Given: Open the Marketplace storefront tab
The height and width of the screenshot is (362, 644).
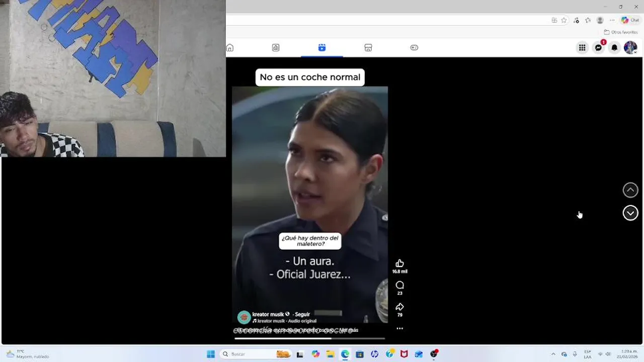Looking at the screenshot, I should point(368,48).
